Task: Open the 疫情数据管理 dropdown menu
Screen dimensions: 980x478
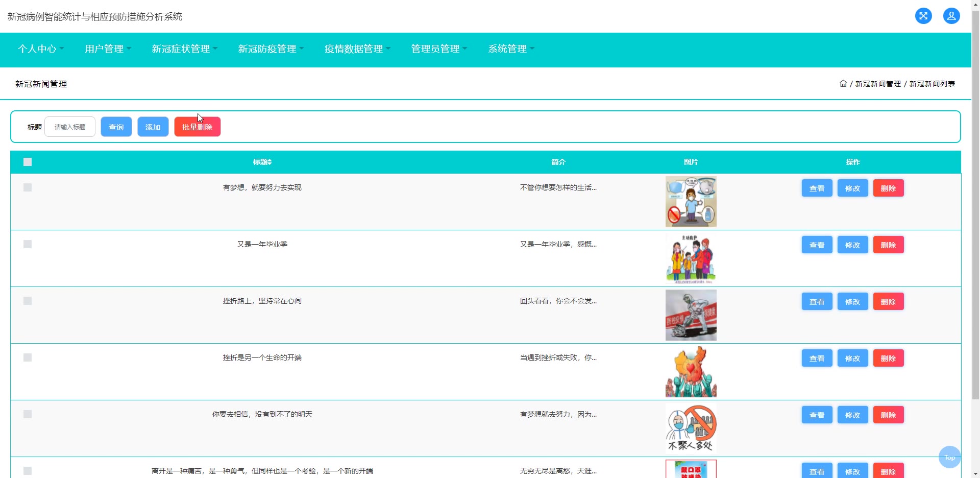Action: [357, 49]
